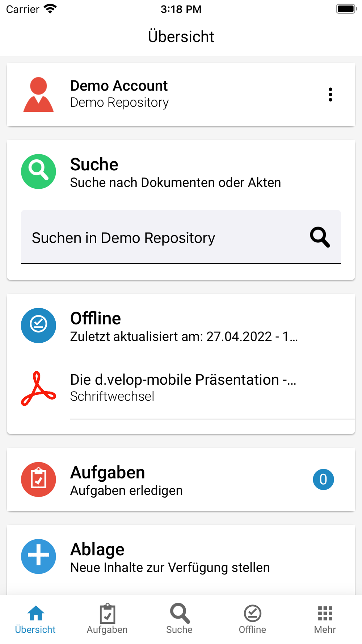Tap the red Demo Account avatar icon
Screen dimensions: 362x644
click(x=38, y=95)
